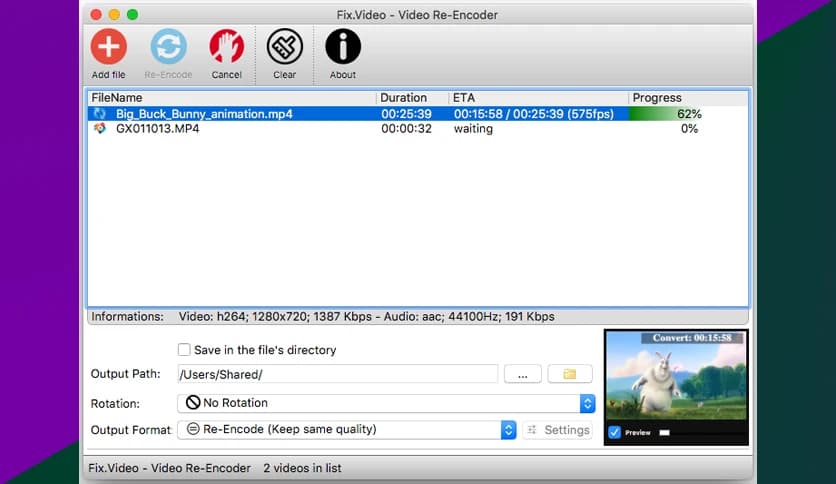Click the No Rotation prohibition icon
Image resolution: width=836 pixels, height=484 pixels.
192,402
